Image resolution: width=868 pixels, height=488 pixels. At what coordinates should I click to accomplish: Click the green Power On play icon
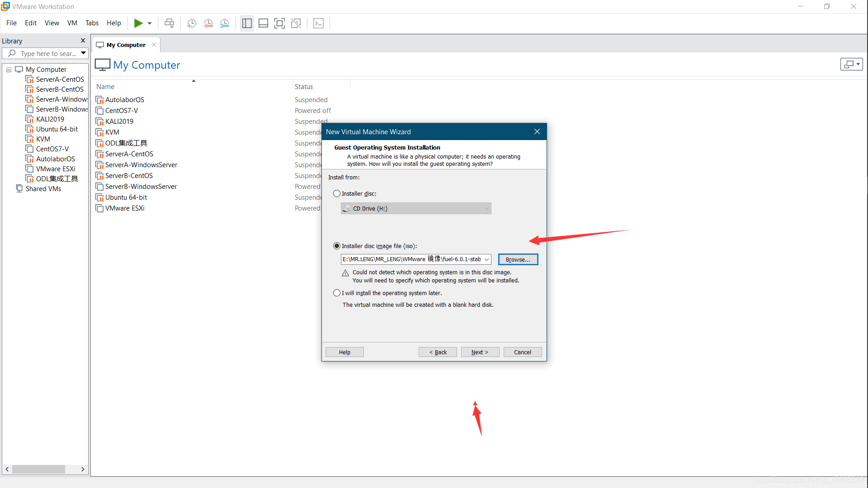coord(138,23)
